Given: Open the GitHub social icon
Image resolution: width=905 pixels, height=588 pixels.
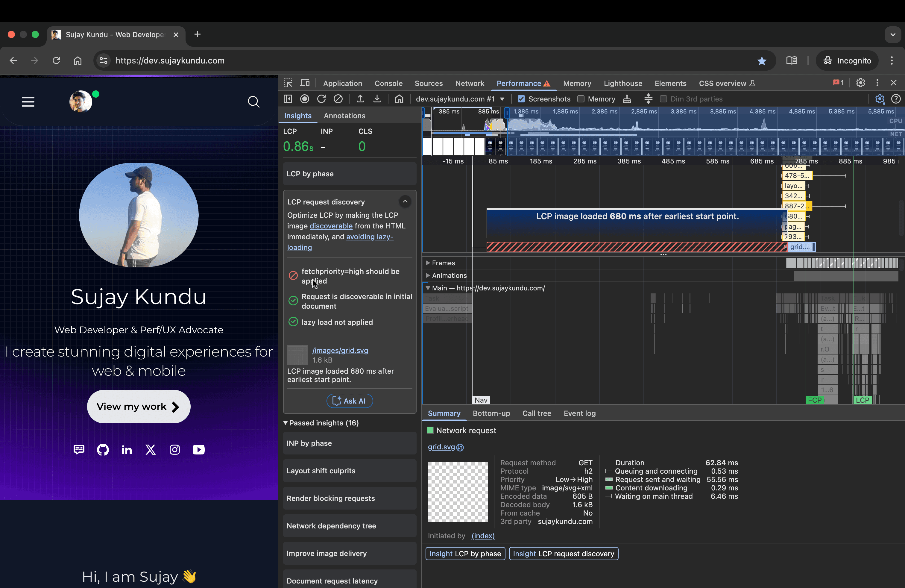Looking at the screenshot, I should point(103,450).
